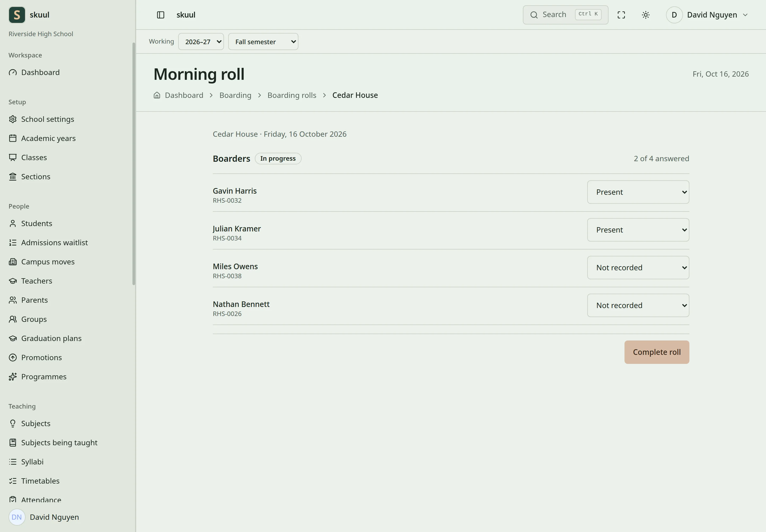Viewport: 766px width, 532px height.
Task: Click the Admissions waitlist list icon
Action: click(x=13, y=242)
